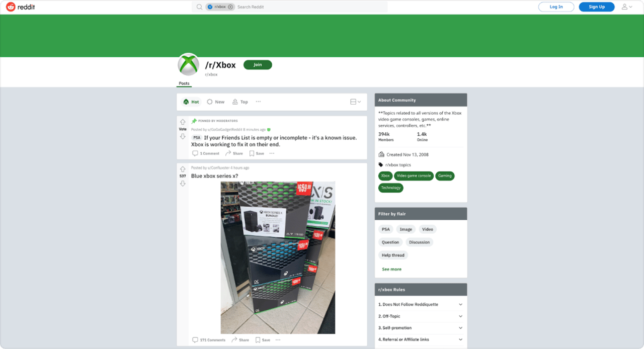
Task: Enable the Image flair filter
Action: [x=406, y=229]
